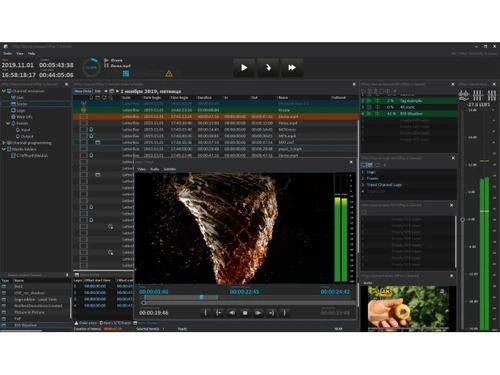Click the round handle on the preview seek bar
The image size is (500, 375).
(144, 303)
